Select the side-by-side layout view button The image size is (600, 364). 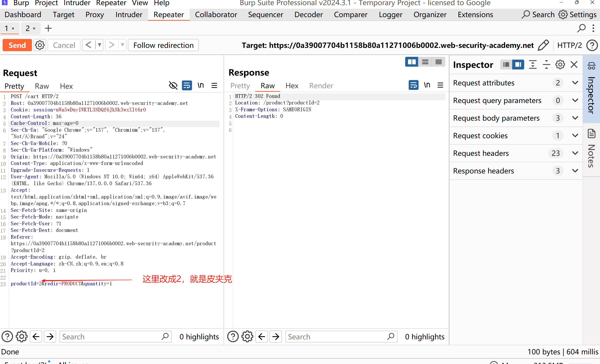click(x=412, y=62)
